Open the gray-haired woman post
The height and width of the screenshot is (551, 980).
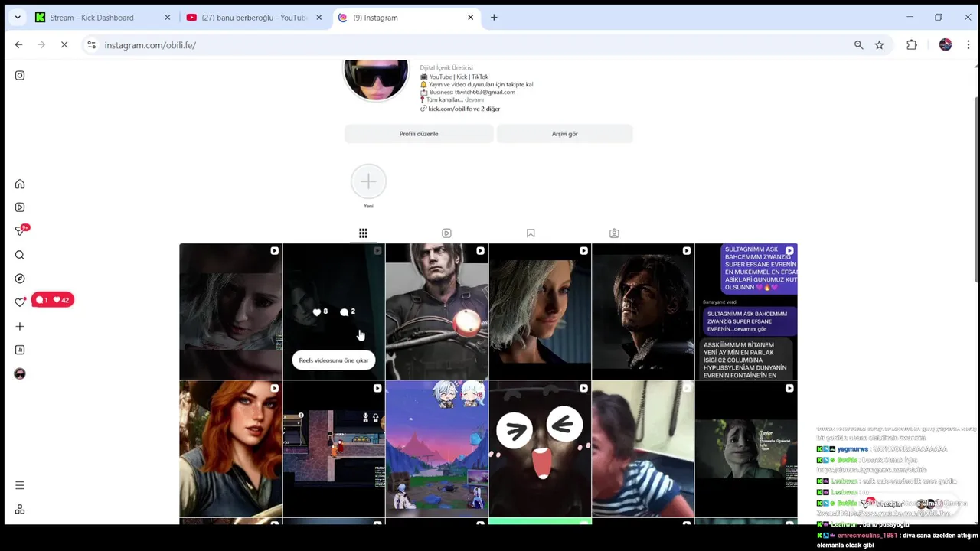[540, 311]
